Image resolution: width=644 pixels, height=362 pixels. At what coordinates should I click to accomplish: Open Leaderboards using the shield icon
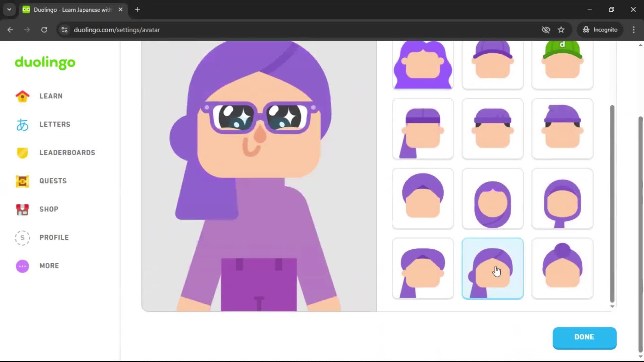22,153
